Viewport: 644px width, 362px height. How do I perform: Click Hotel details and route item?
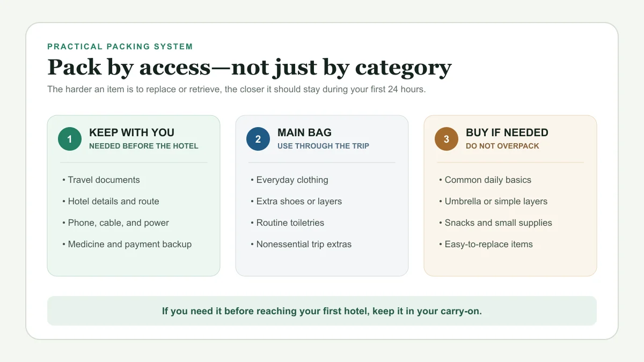click(111, 201)
